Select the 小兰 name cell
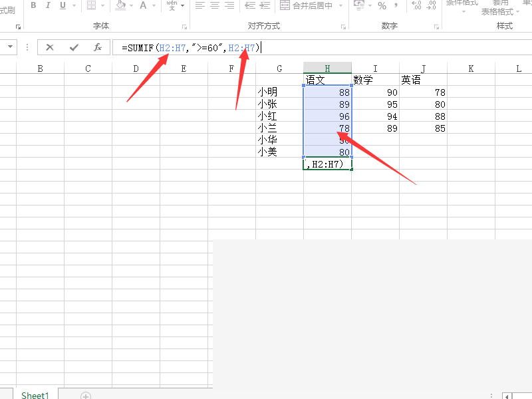Viewport: 532px width, 399px height. (279, 128)
